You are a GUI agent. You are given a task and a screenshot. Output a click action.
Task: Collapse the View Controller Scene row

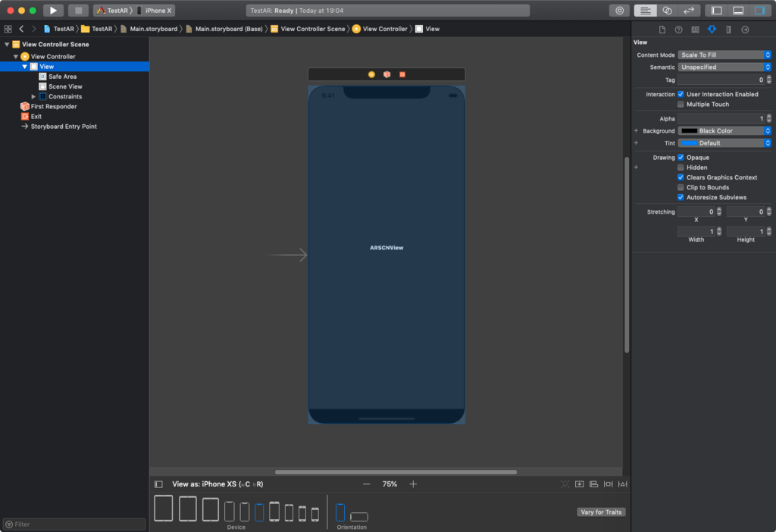(x=7, y=45)
